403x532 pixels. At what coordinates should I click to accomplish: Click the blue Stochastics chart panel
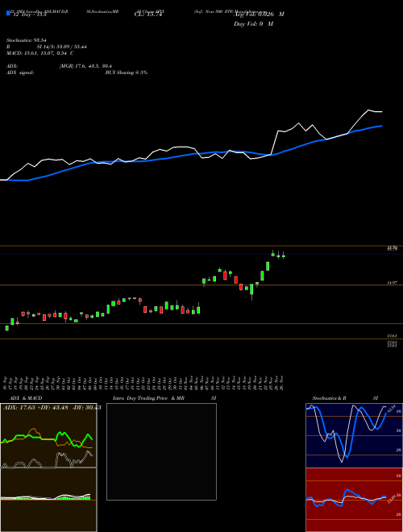354,435
